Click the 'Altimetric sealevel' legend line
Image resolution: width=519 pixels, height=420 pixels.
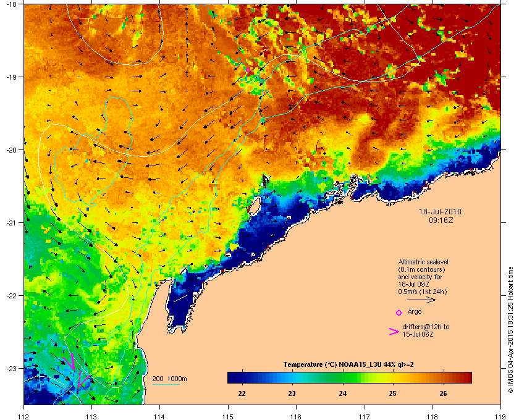423,262
